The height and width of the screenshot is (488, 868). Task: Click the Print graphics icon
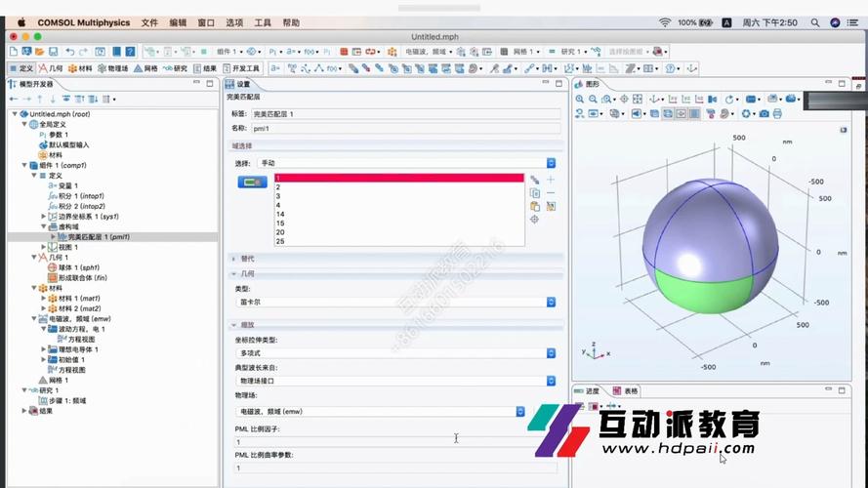(777, 113)
